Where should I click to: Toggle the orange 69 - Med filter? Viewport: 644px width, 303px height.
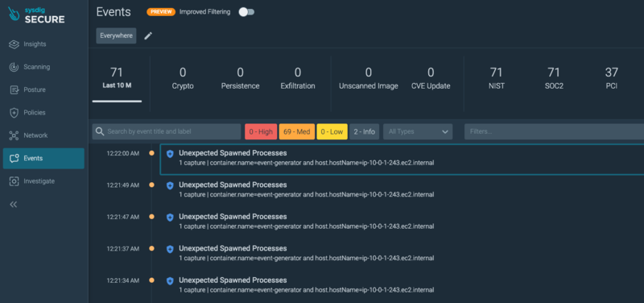297,131
